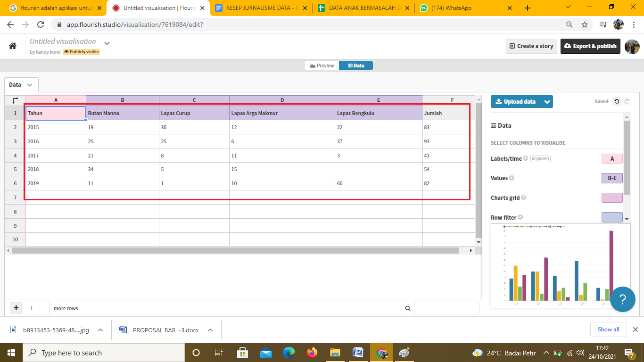This screenshot has width=644, height=362.
Task: Open the Data sheet tab dropdown
Action: click(21, 85)
